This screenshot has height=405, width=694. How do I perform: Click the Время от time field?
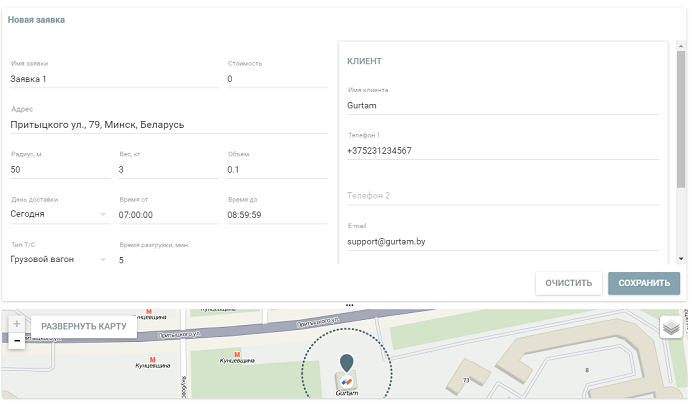coord(167,214)
